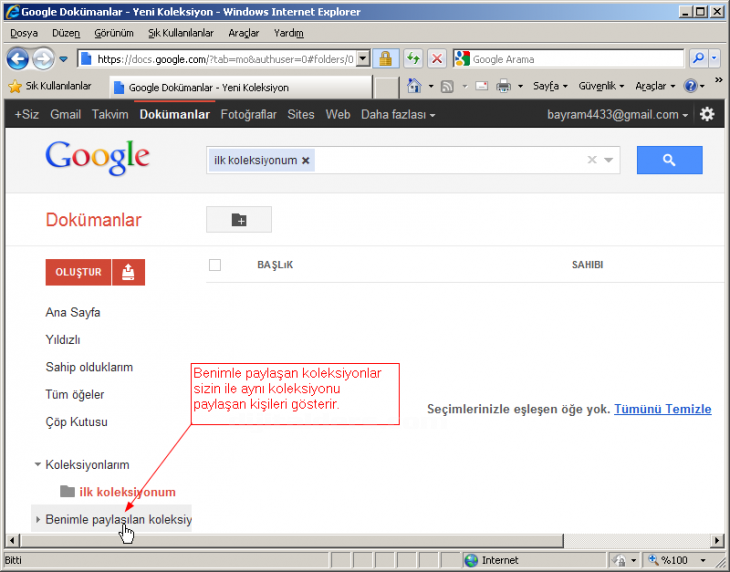The width and height of the screenshot is (730, 572).
Task: Expand the command bar overflow chevron
Action: tap(719, 80)
